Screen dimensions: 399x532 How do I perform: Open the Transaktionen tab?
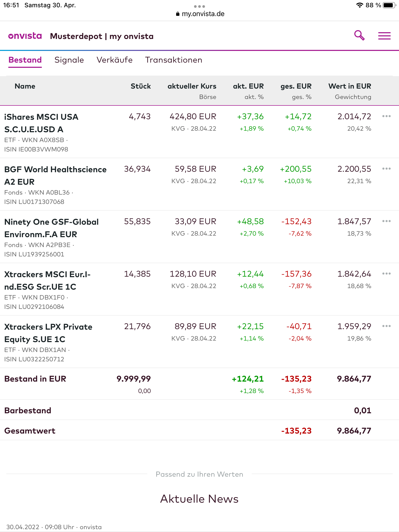pyautogui.click(x=174, y=60)
